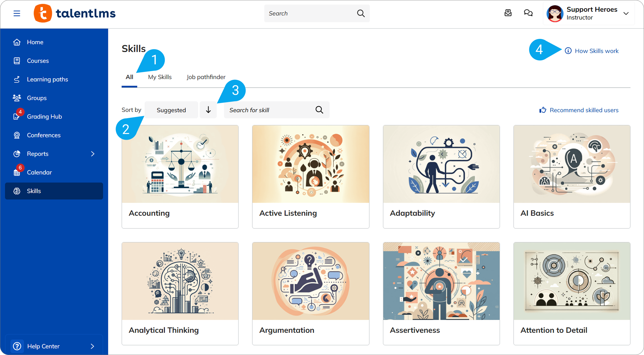This screenshot has width=644, height=355.
Task: Open the hamburger menu icon
Action: (x=17, y=13)
